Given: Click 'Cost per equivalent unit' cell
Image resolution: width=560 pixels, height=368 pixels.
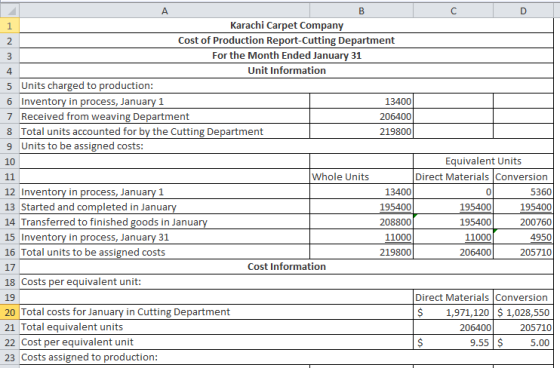Looking at the screenshot, I should click(x=216, y=342).
